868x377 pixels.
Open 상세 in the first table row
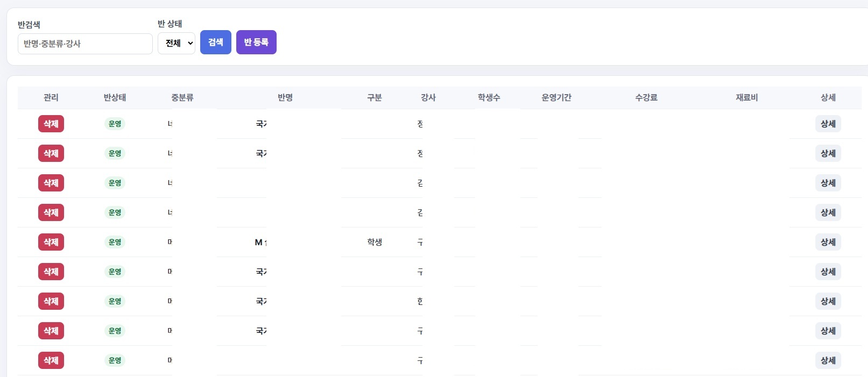(x=828, y=124)
